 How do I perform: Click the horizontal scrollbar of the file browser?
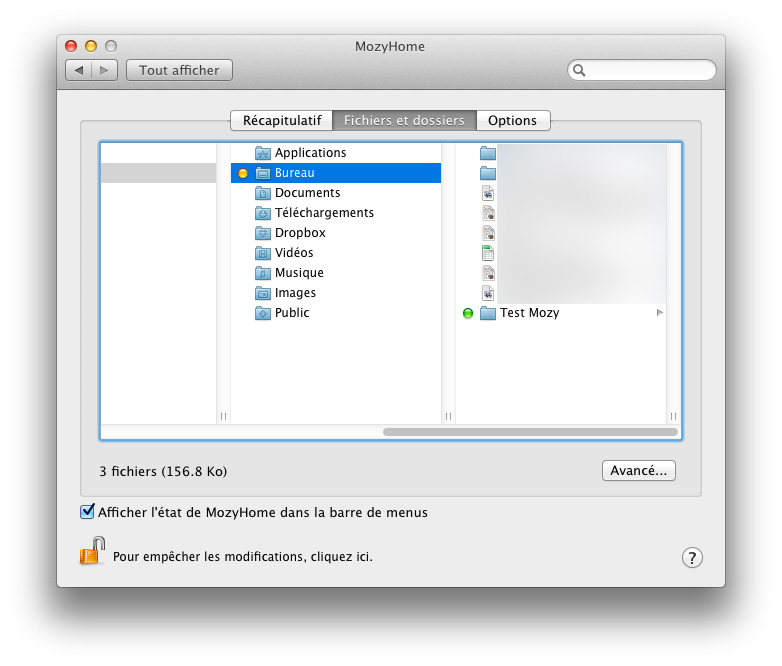[x=530, y=432]
